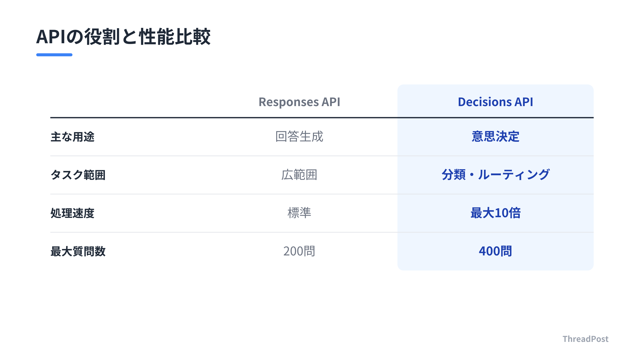Click the cell '200問'
The width and height of the screenshot is (644, 362).
(299, 251)
